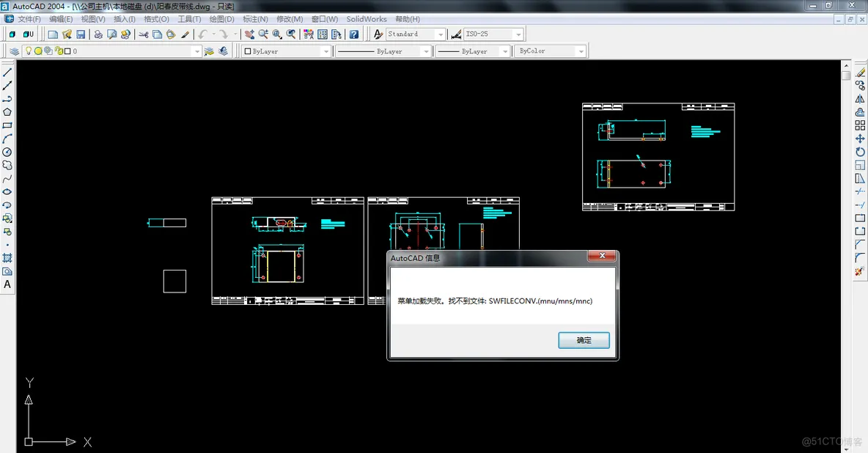Screen dimensions: 868x453
Task: Click the Match Properties brush icon
Action: (x=185, y=34)
